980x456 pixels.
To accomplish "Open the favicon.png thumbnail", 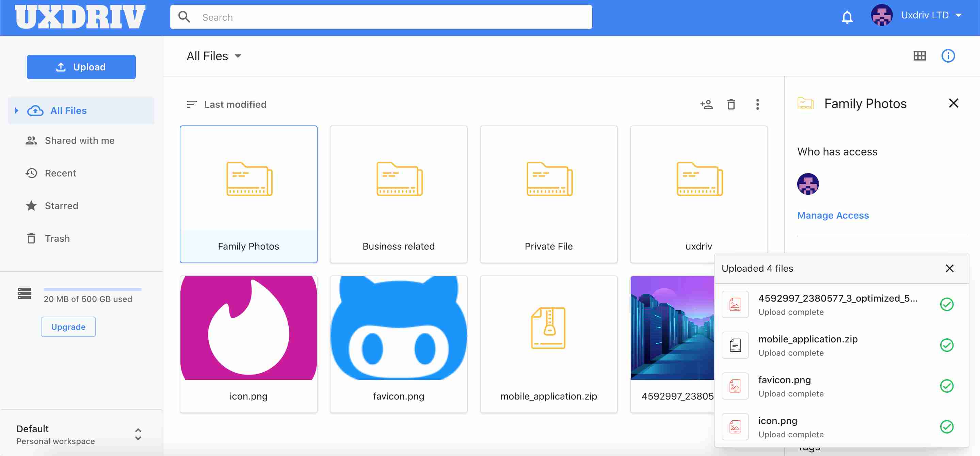I will click(x=398, y=328).
